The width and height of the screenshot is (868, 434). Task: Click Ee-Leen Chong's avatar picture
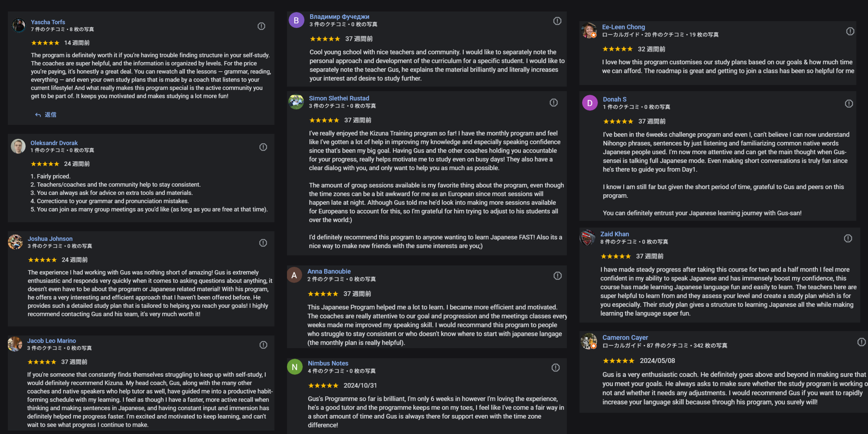click(589, 30)
